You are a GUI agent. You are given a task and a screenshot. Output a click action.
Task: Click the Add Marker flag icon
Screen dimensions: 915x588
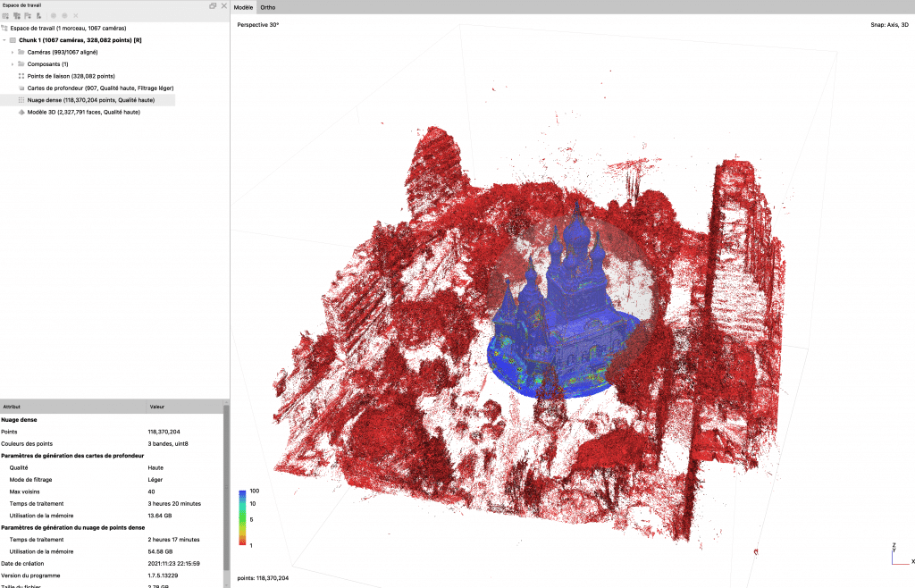click(28, 16)
